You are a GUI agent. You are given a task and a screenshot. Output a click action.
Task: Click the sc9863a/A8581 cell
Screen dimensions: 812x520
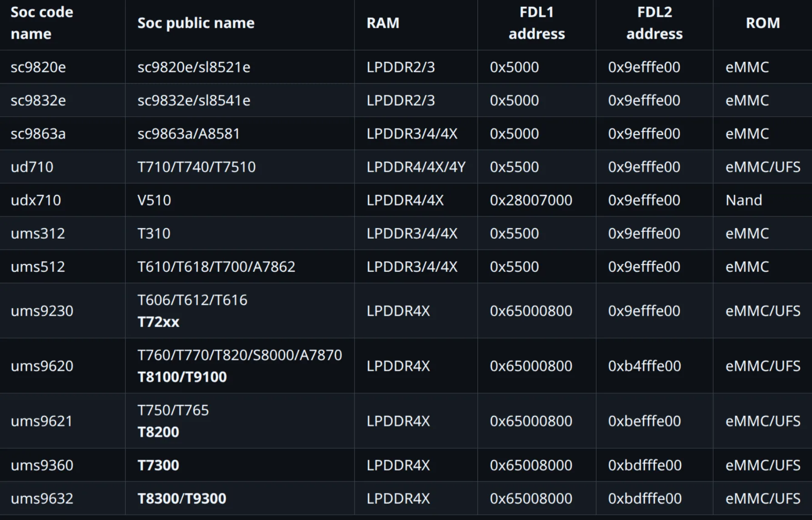(188, 134)
